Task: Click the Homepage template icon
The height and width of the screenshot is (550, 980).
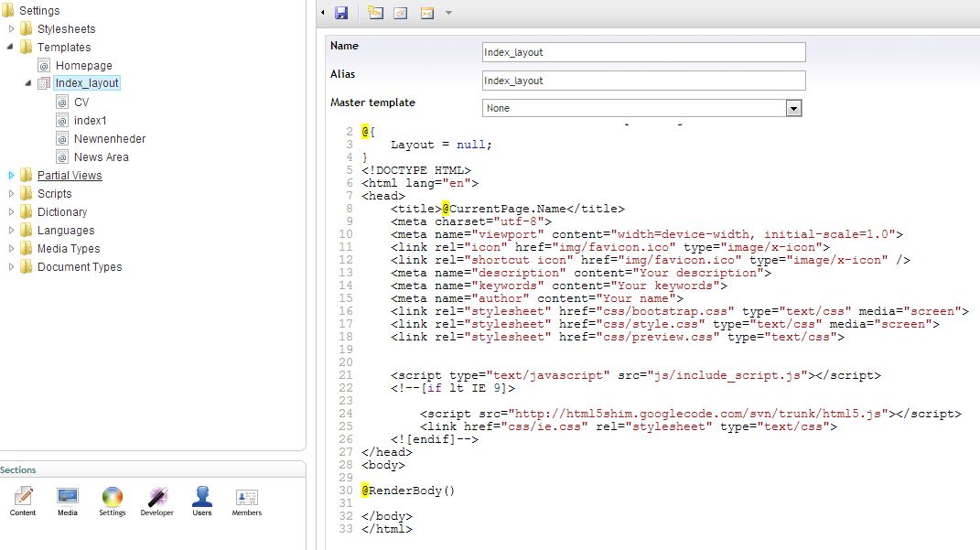Action: pos(44,65)
